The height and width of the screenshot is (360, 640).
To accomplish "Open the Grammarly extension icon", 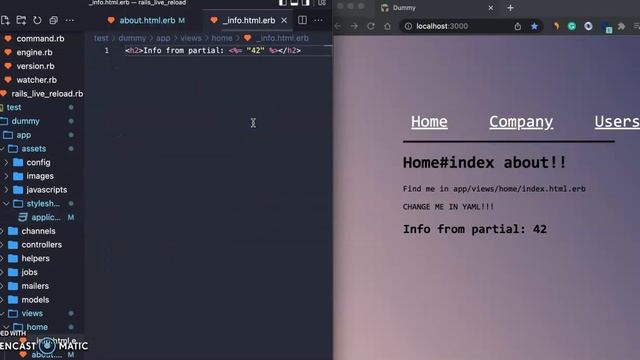I will [572, 26].
